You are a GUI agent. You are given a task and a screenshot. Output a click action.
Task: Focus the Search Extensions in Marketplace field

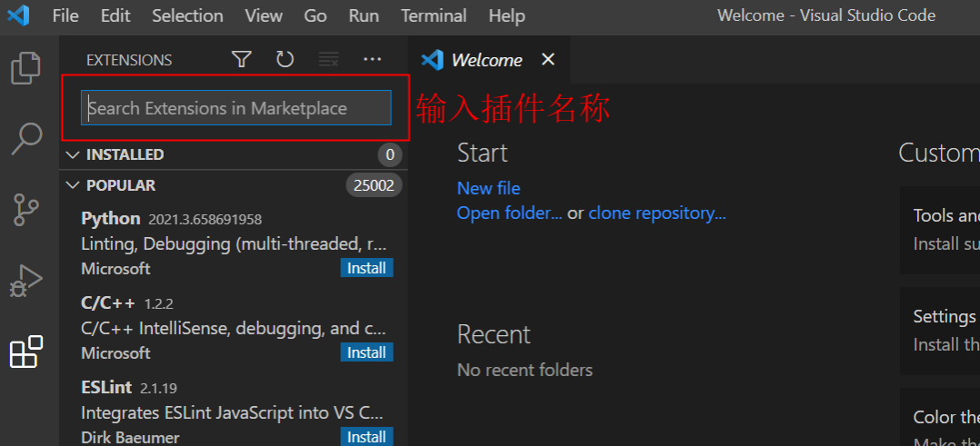(236, 108)
